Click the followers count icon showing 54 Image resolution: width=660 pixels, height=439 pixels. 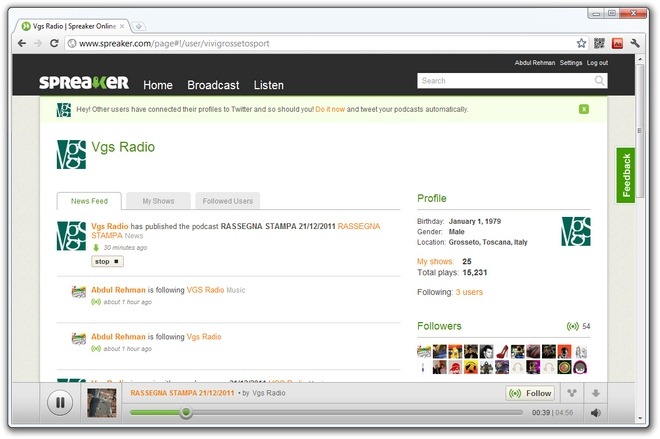(572, 326)
